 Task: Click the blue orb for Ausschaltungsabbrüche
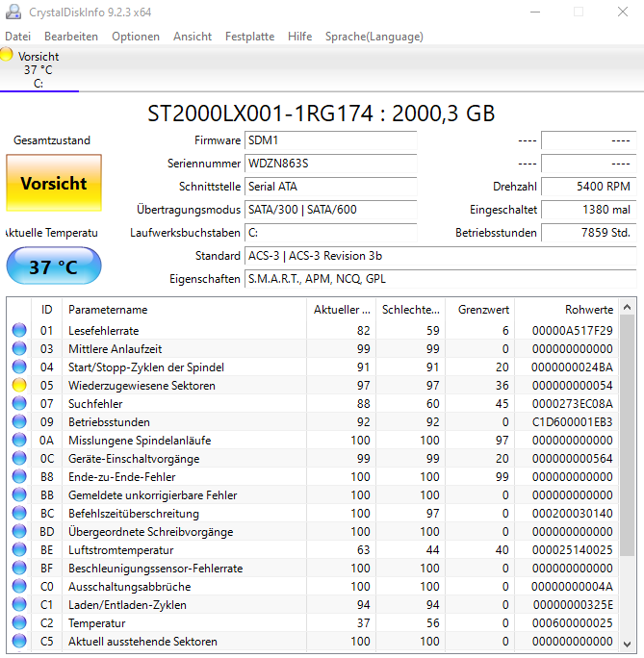[19, 586]
